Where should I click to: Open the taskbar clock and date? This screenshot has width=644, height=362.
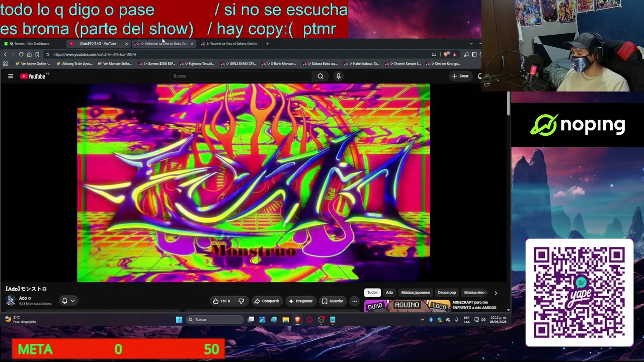tap(499, 320)
